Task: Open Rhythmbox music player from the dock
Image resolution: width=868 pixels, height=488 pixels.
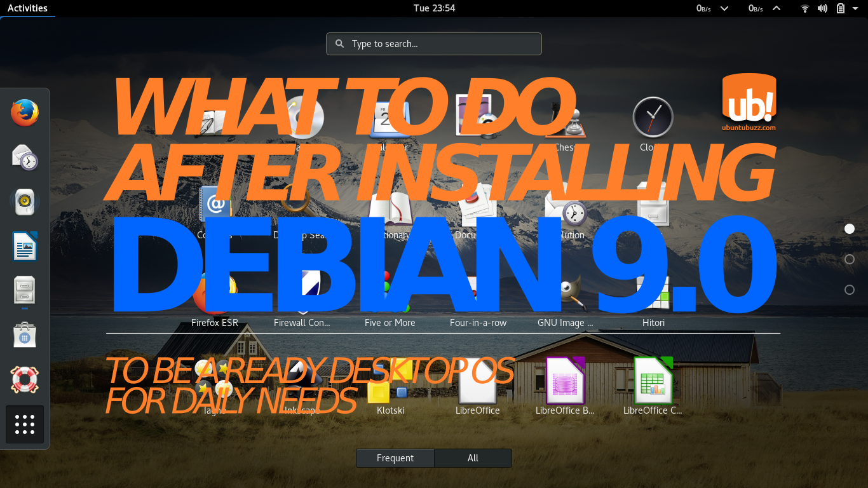Action: point(24,201)
